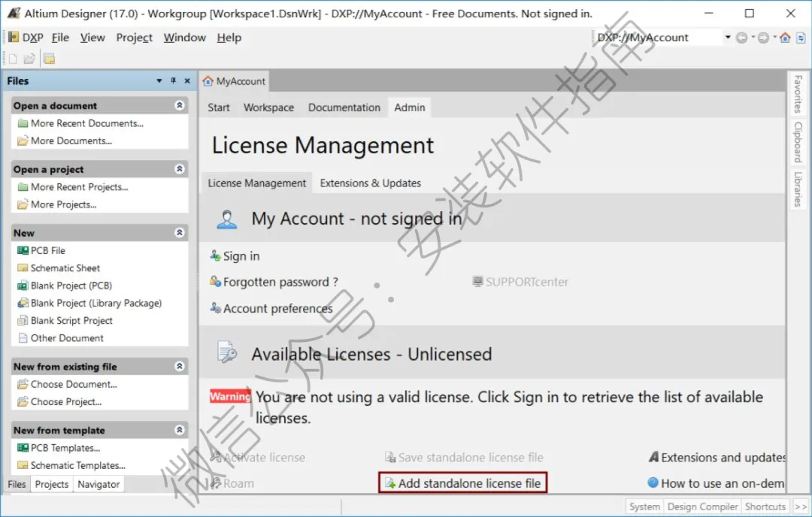
Task: Click the DXP home page icon
Action: tap(785, 38)
